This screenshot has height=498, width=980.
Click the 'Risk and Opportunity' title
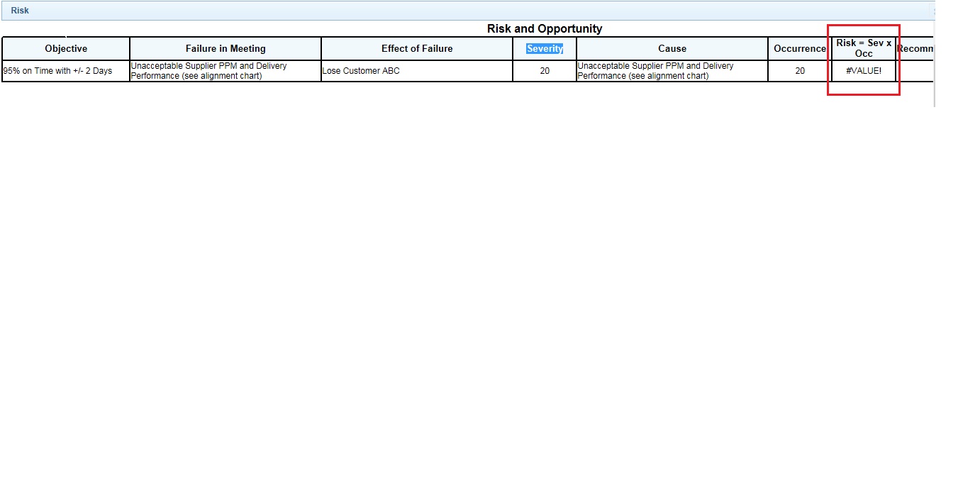(545, 29)
